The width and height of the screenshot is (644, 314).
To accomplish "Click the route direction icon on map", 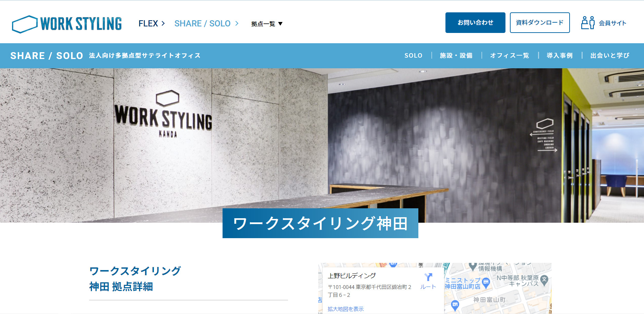I will pyautogui.click(x=428, y=277).
